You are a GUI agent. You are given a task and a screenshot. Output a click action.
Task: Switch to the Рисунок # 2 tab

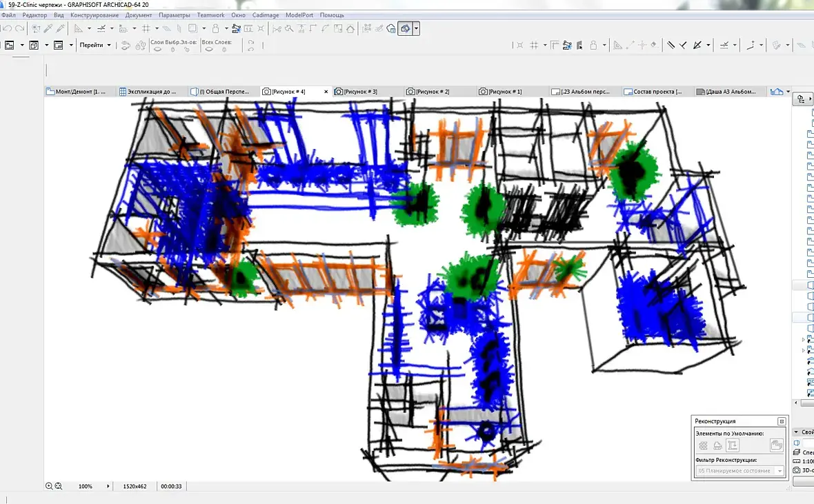(440, 91)
